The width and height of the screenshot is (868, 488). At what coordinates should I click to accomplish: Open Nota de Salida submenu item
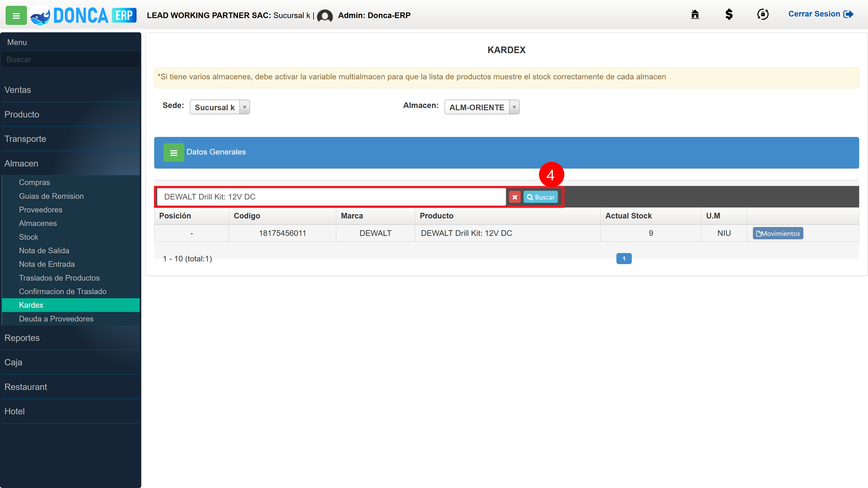[71, 251]
